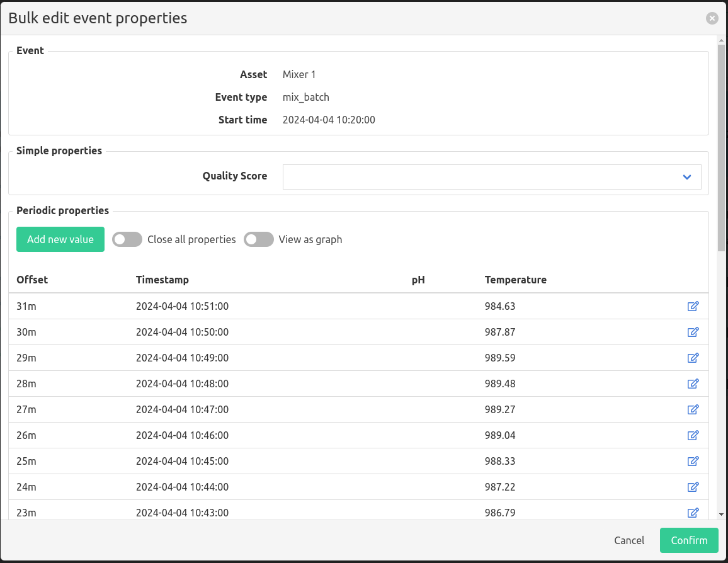Viewport: 728px width, 563px height.
Task: Click temperature value 989.59
Action: 500,358
